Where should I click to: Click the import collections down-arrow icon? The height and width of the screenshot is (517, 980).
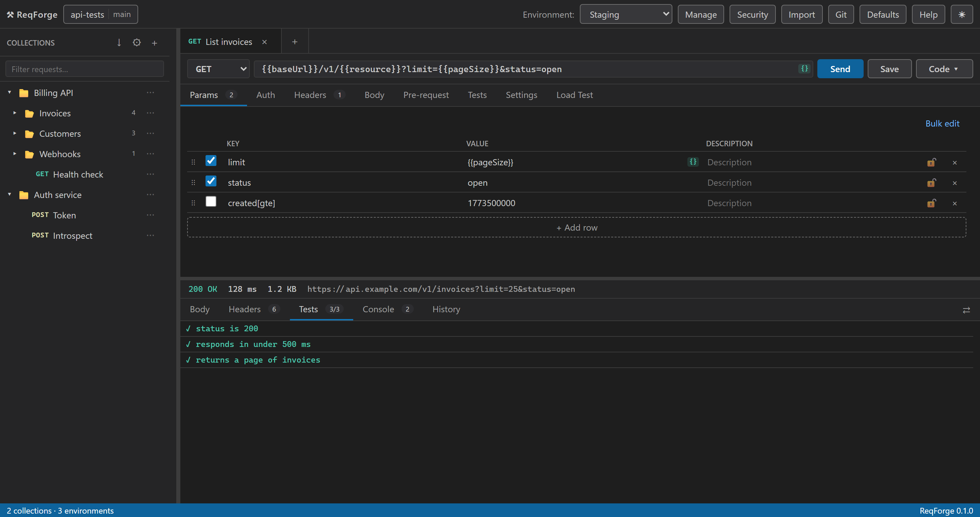(x=119, y=43)
